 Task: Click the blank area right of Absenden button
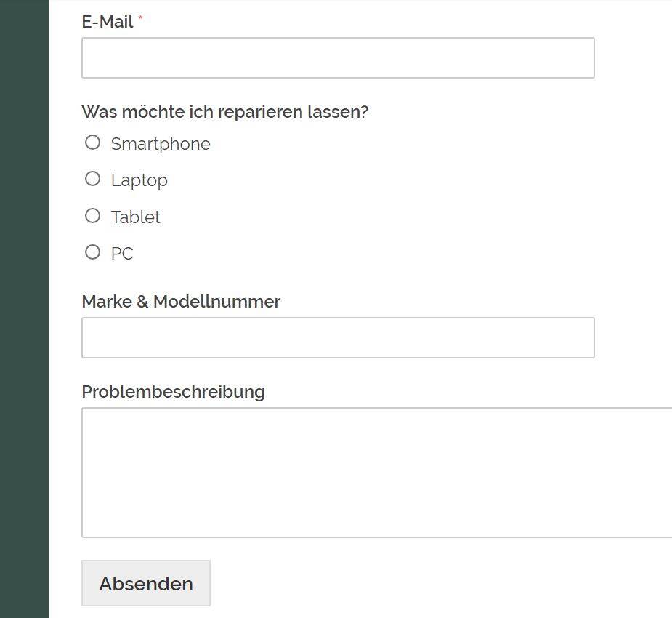point(429,583)
